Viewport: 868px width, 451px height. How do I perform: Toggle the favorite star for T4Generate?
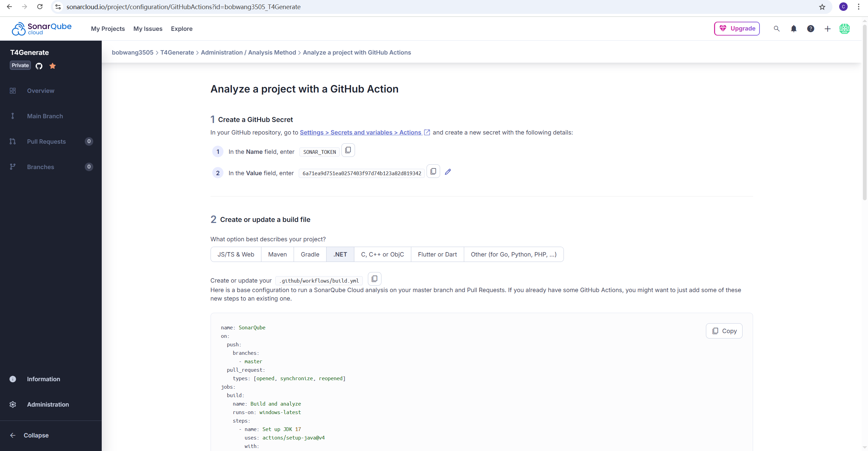coord(53,66)
